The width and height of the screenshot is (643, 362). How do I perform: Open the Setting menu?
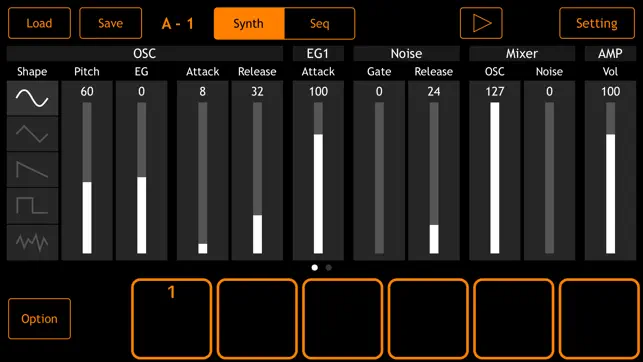click(x=597, y=23)
